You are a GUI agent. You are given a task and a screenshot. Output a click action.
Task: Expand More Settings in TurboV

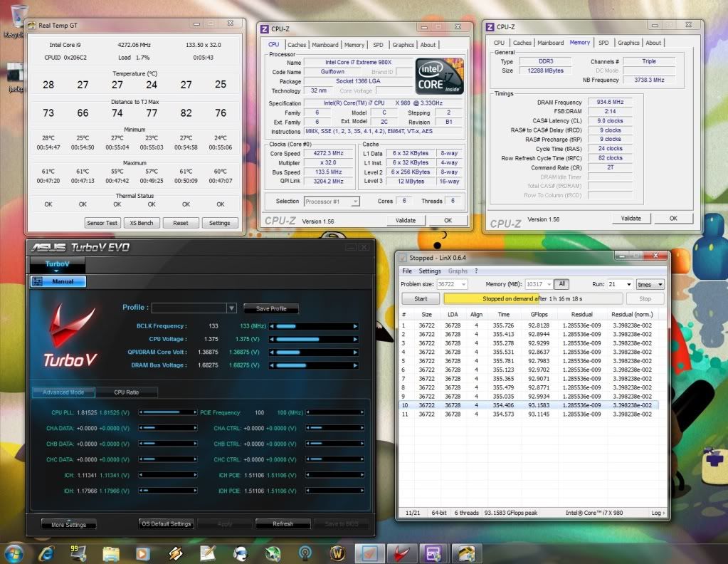[x=69, y=524]
